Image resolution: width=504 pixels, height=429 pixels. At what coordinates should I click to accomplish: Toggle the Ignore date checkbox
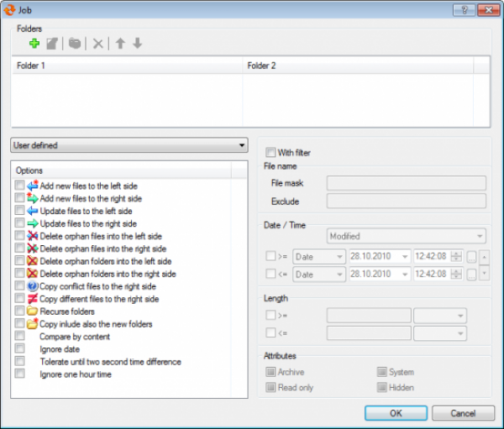pyautogui.click(x=19, y=348)
